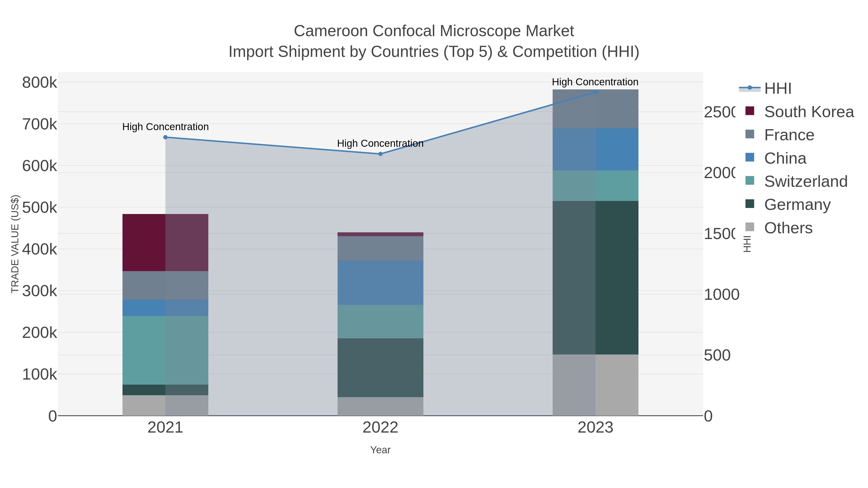Click the 1000 right axis tick label
Screen dimensions: 868x488
722,295
